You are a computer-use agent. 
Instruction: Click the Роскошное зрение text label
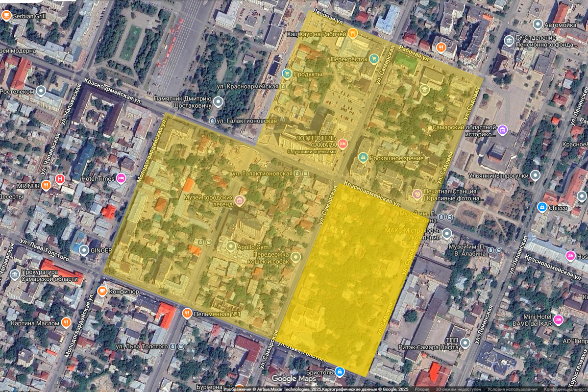click(397, 158)
